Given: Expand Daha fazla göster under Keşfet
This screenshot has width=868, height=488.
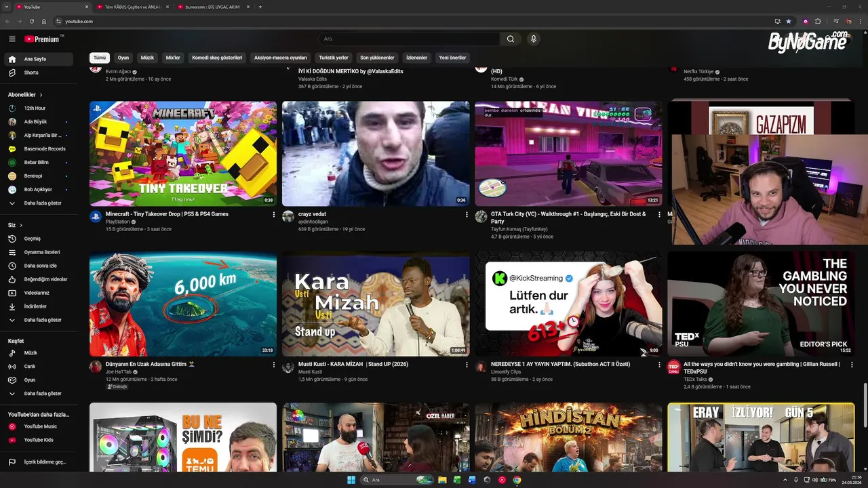Looking at the screenshot, I should click(x=37, y=394).
